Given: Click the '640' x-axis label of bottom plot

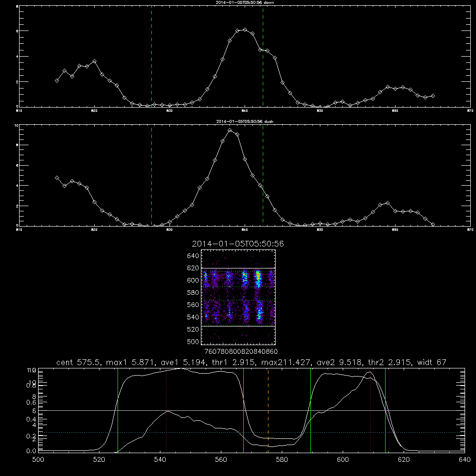Looking at the screenshot, I should click(465, 460).
